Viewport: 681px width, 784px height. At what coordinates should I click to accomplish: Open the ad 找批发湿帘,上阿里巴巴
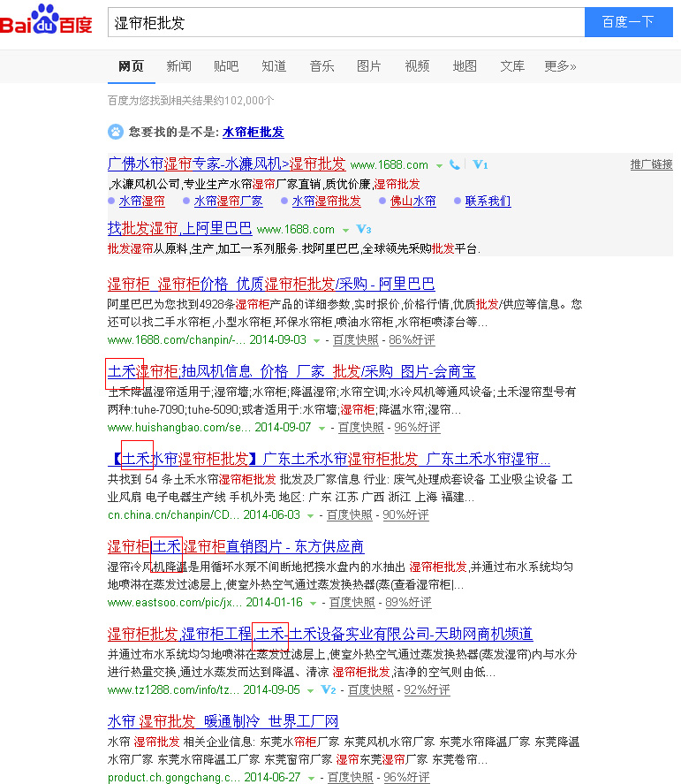pos(180,229)
